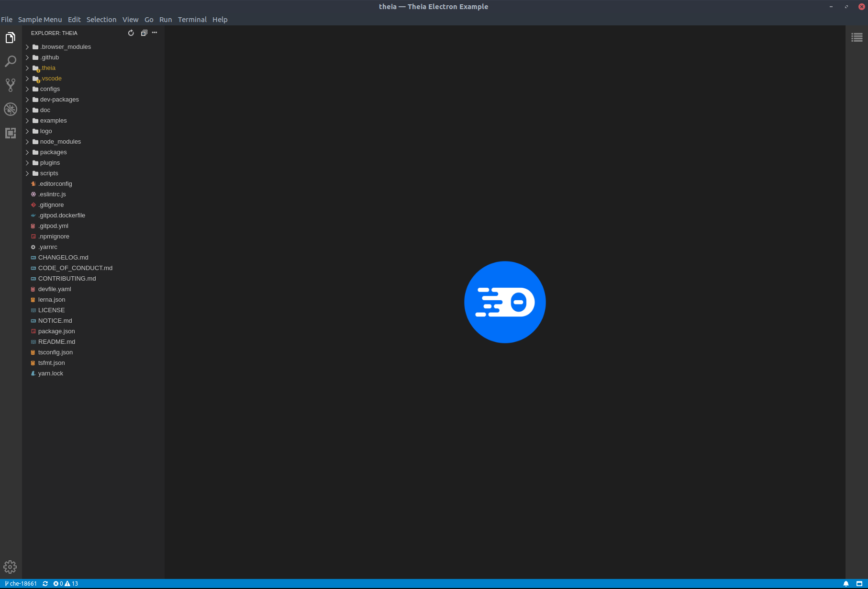Toggle the Outline view on right sidebar
The image size is (868, 589).
857,37
